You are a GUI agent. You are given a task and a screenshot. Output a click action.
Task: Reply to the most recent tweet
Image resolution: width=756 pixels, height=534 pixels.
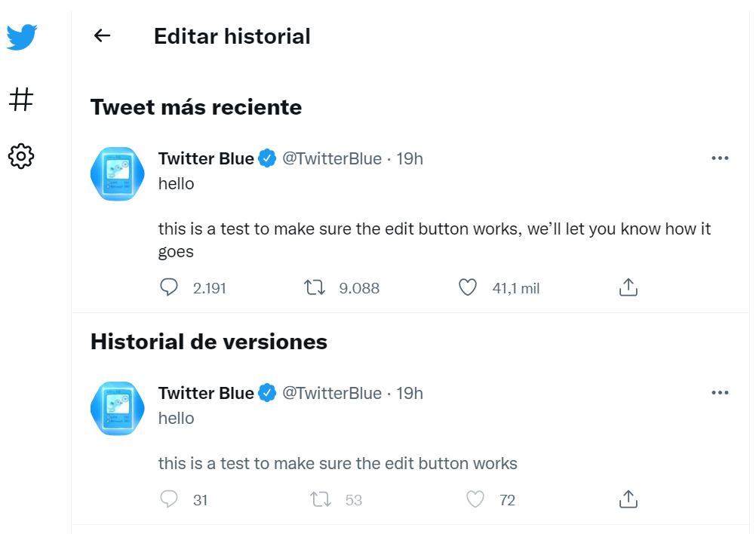(x=170, y=287)
